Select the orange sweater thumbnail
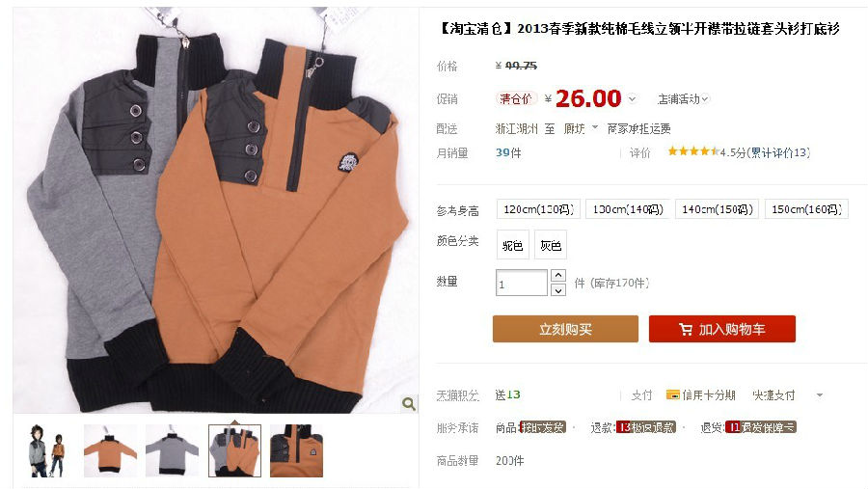The width and height of the screenshot is (868, 489). click(x=110, y=450)
